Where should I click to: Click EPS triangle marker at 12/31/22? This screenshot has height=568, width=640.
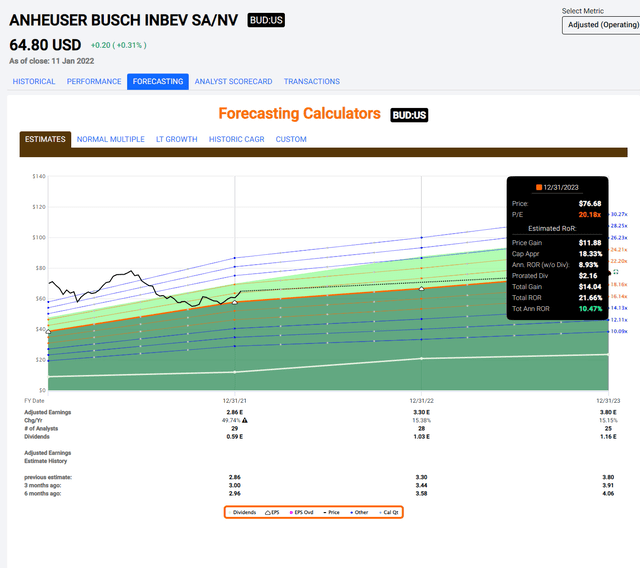tap(422, 288)
